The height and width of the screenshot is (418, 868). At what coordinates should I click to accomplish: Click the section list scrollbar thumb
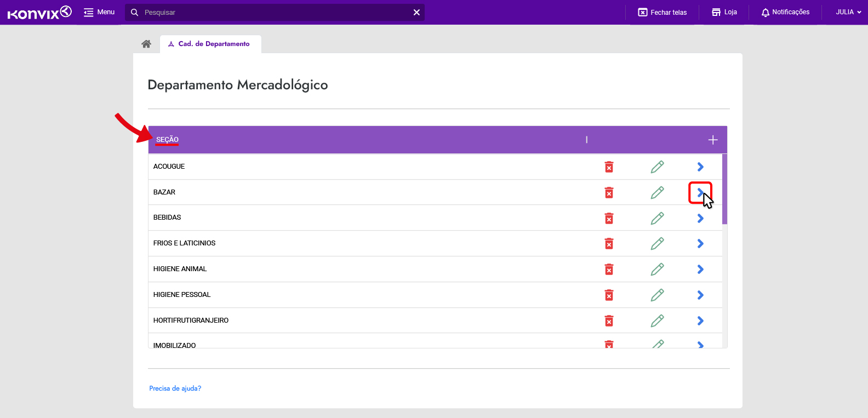coord(724,190)
